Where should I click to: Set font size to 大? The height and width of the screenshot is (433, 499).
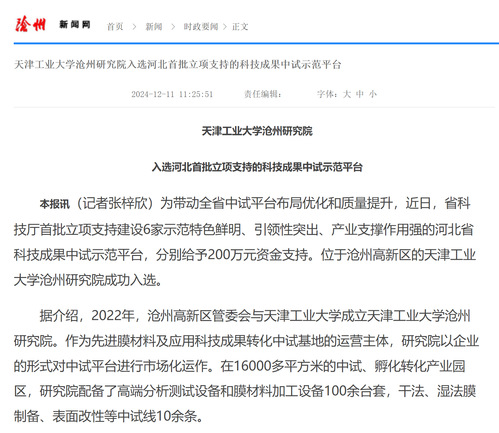tap(347, 94)
